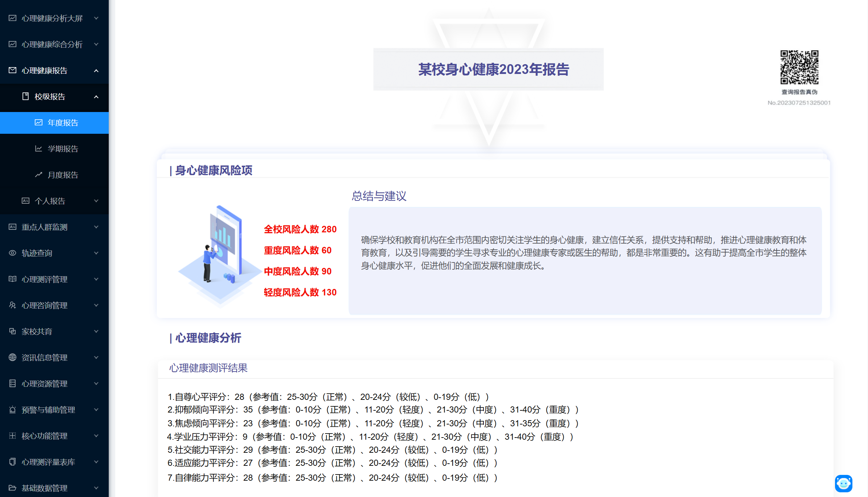868x497 pixels.
Task: Expand the 个人报告 submenu arrow
Action: point(96,201)
